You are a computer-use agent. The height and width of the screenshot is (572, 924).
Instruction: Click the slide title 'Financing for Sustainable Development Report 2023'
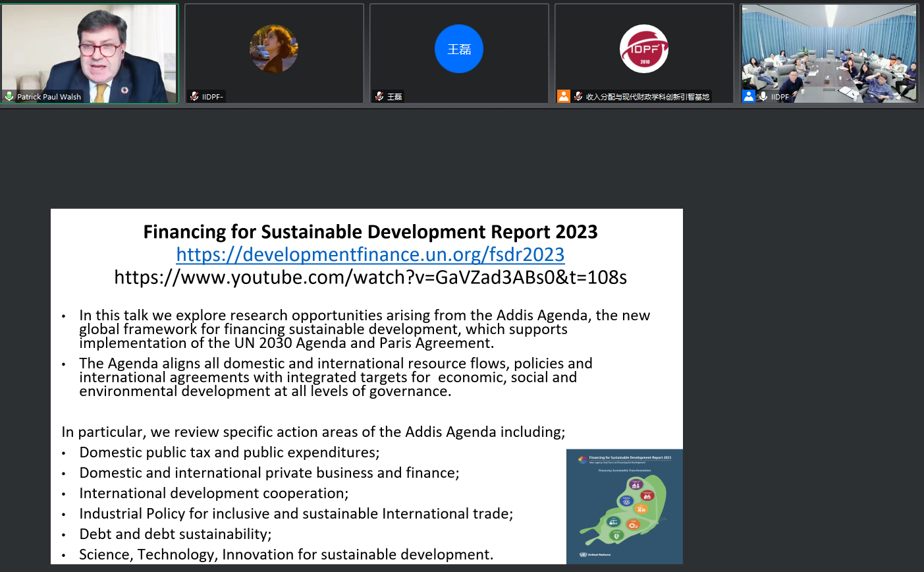click(370, 232)
